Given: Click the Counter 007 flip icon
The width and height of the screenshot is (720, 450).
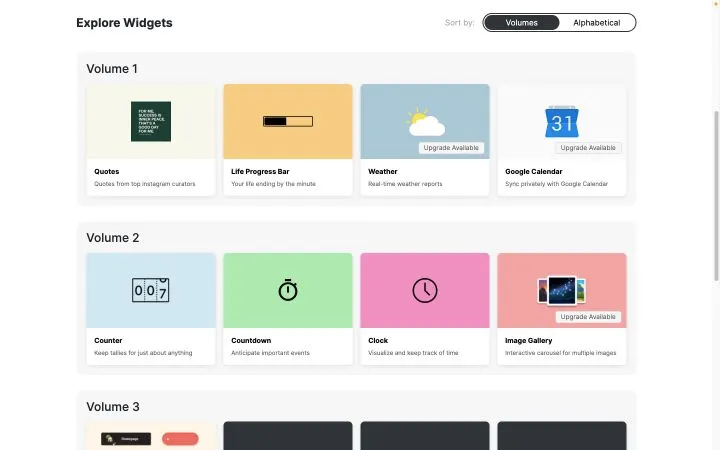Looking at the screenshot, I should point(151,290).
